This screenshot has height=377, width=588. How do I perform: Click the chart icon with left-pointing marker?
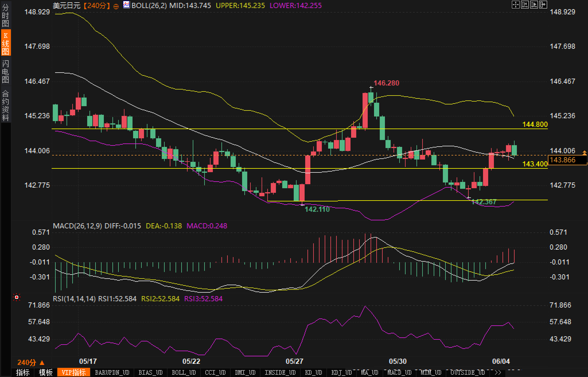pyautogui.click(x=525, y=5)
